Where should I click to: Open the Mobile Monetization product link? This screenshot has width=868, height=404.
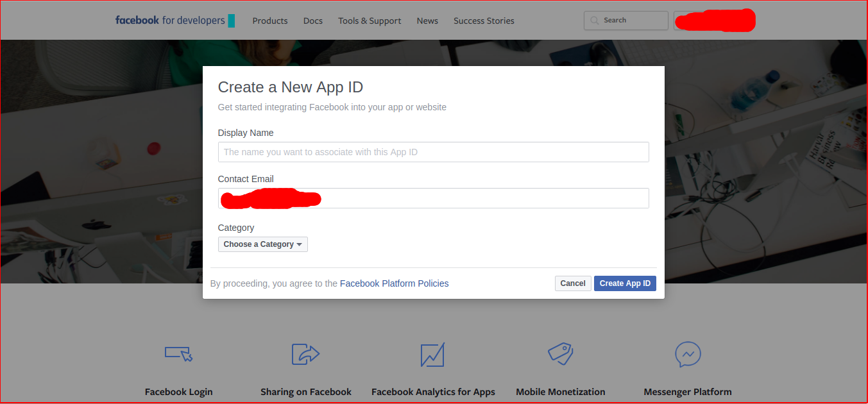(561, 392)
